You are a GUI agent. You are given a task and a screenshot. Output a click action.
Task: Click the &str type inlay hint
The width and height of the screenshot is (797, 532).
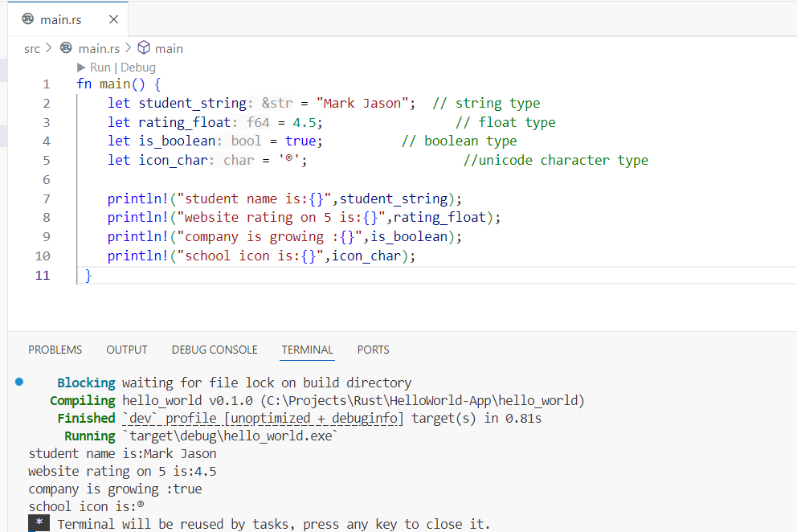277,103
